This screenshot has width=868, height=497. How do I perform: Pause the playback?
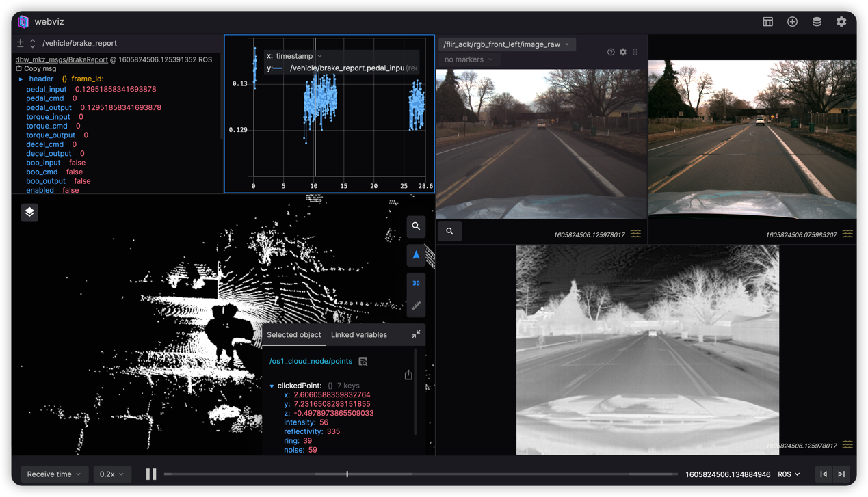tap(151, 474)
